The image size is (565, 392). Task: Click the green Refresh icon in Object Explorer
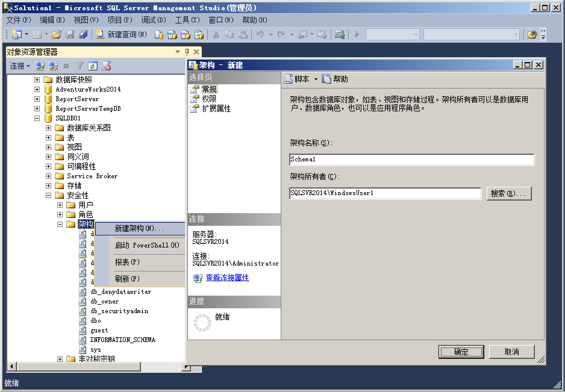pyautogui.click(x=93, y=66)
